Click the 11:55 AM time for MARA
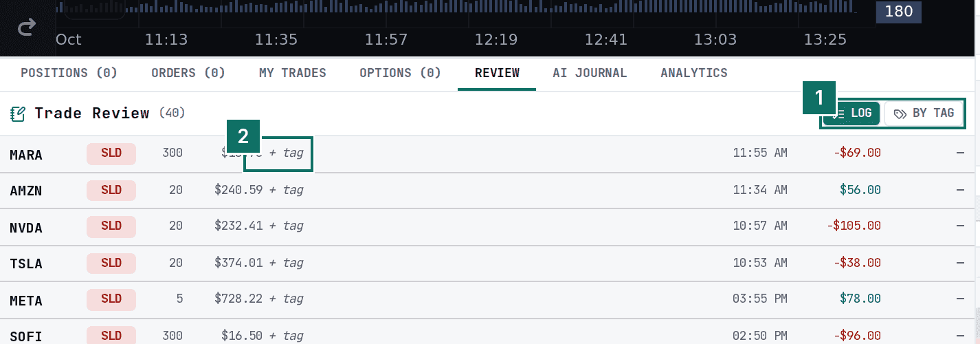Screen dimensions: 980x344 [760, 153]
